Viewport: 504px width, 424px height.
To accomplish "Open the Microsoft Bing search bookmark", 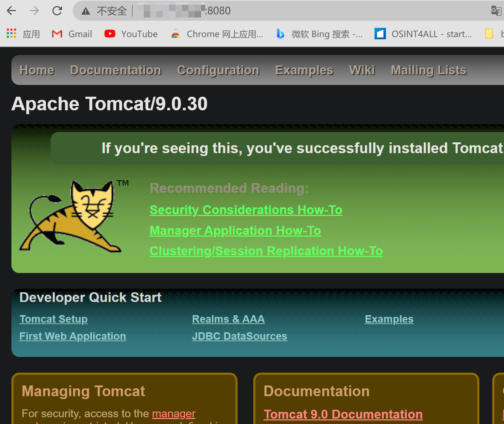I will (320, 34).
